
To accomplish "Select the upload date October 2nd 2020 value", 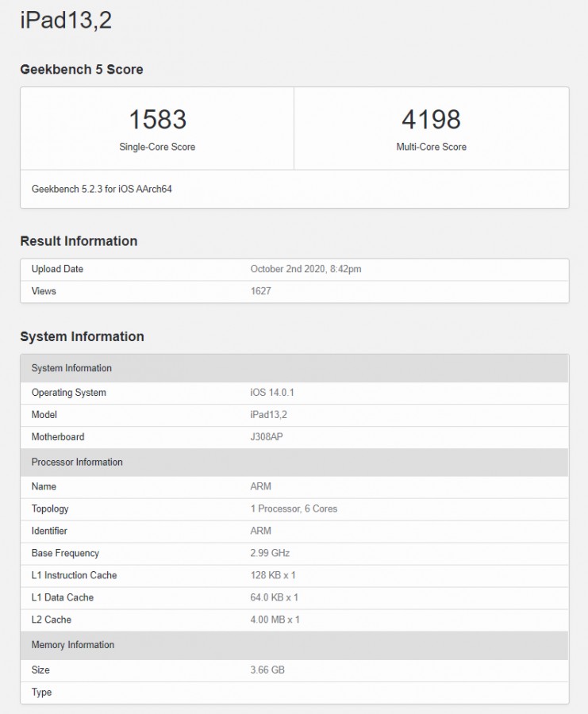I will coord(306,269).
